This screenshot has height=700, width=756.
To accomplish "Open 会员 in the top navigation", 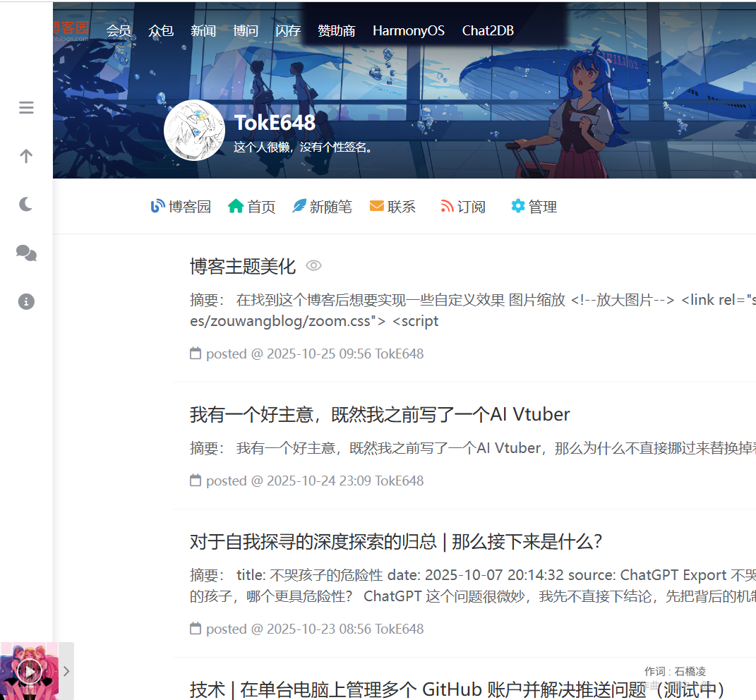I will coord(119,31).
